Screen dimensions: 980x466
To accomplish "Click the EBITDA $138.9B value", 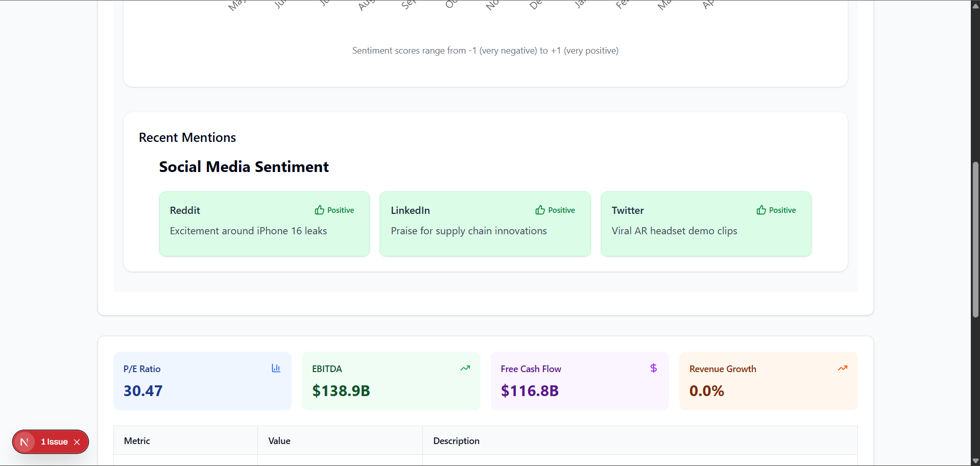I will pos(341,391).
